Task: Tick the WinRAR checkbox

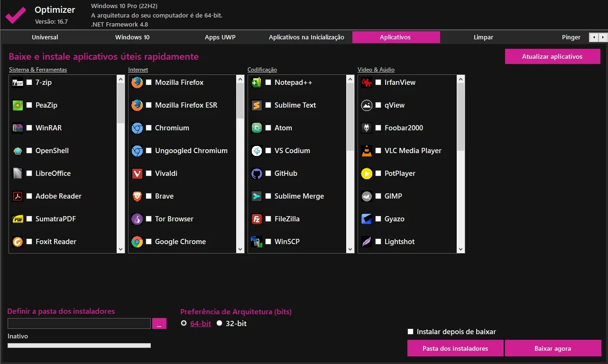Action: pyautogui.click(x=29, y=128)
